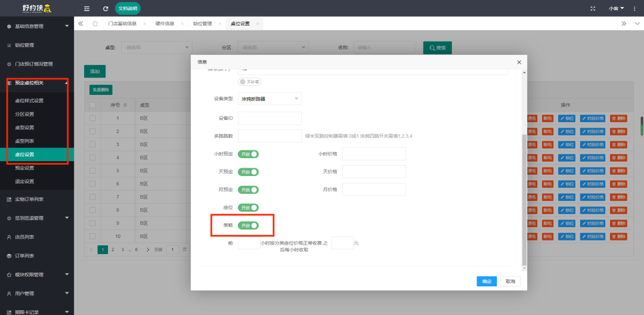Go to page 2 in pagination

[x=113, y=249]
